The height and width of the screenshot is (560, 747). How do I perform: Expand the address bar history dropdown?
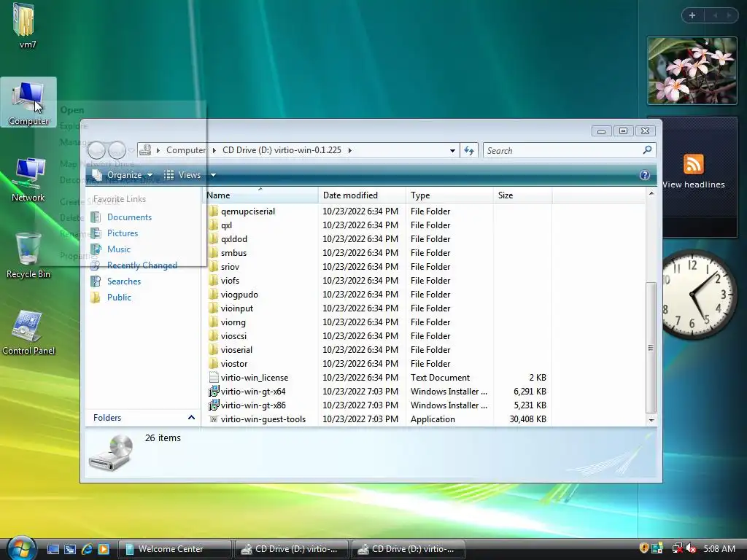point(452,150)
